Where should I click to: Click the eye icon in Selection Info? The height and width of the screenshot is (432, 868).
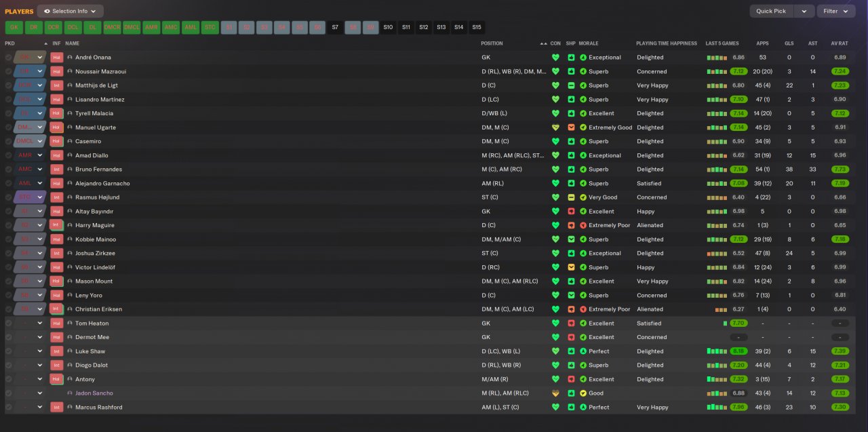(47, 11)
